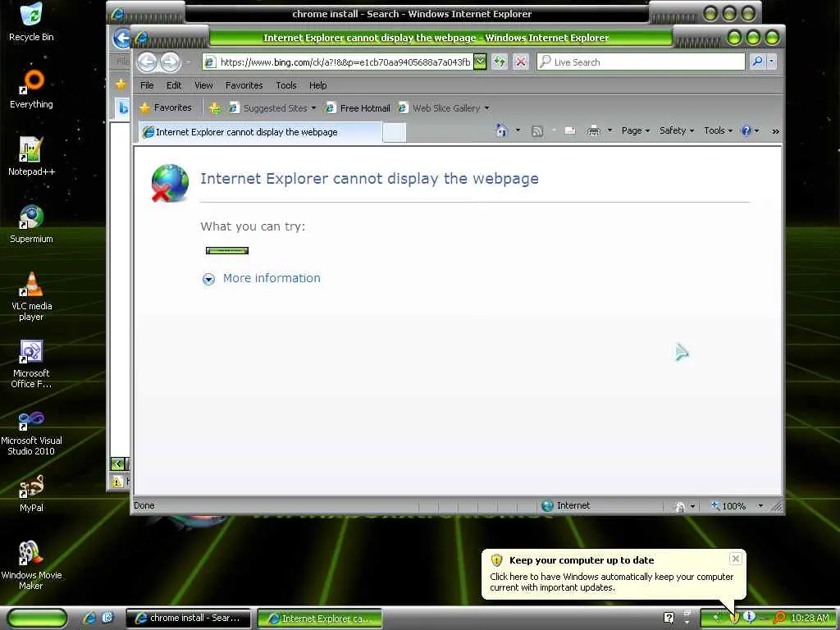Click the magnifier Search button

(x=757, y=62)
